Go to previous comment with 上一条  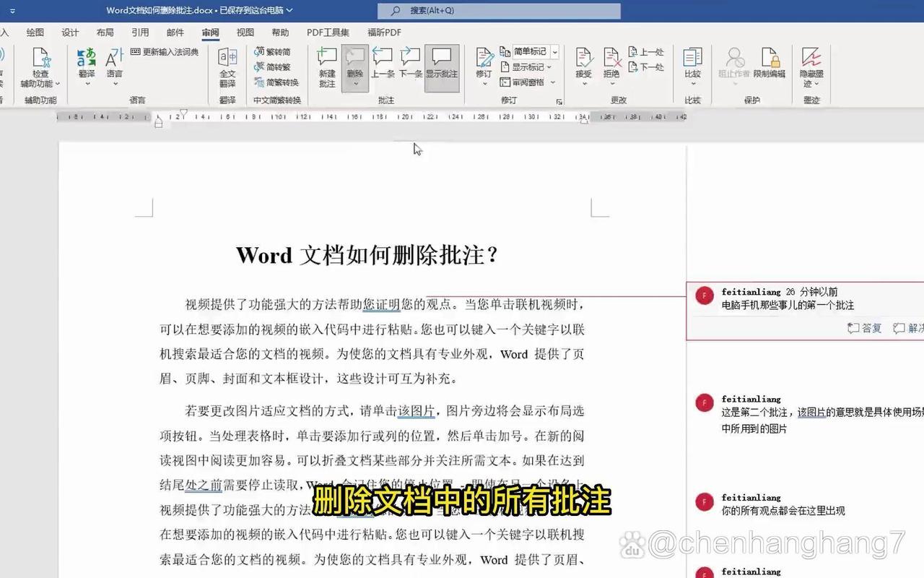(383, 64)
